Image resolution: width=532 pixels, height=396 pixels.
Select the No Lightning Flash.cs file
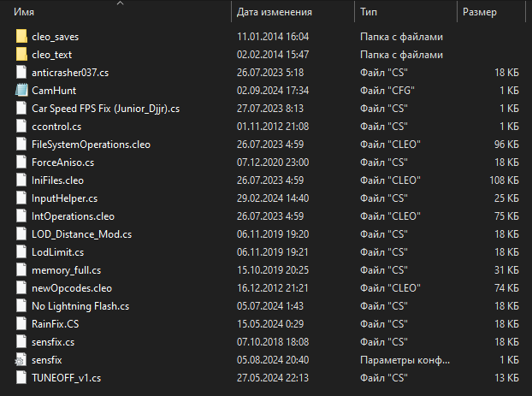tap(80, 306)
